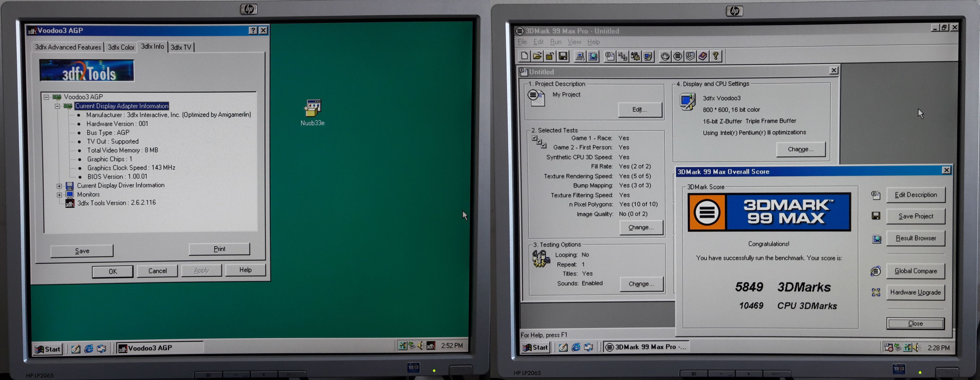Open the Edit menu in 3DMark 99
The height and width of the screenshot is (380, 980).
[538, 42]
